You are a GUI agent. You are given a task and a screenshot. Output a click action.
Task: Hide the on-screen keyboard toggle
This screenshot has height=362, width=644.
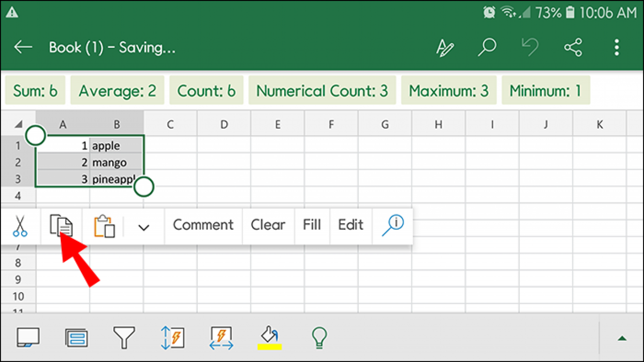click(29, 337)
